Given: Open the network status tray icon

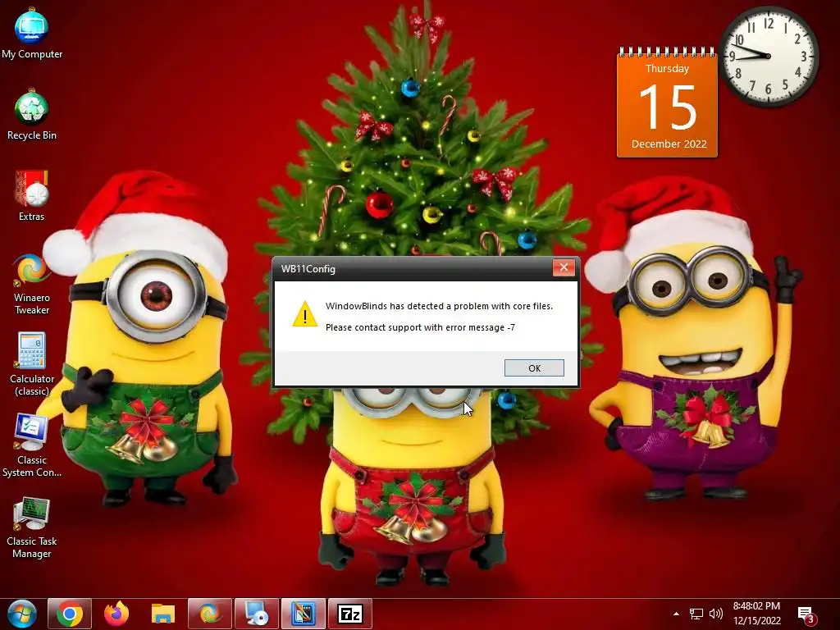Looking at the screenshot, I should [x=696, y=614].
